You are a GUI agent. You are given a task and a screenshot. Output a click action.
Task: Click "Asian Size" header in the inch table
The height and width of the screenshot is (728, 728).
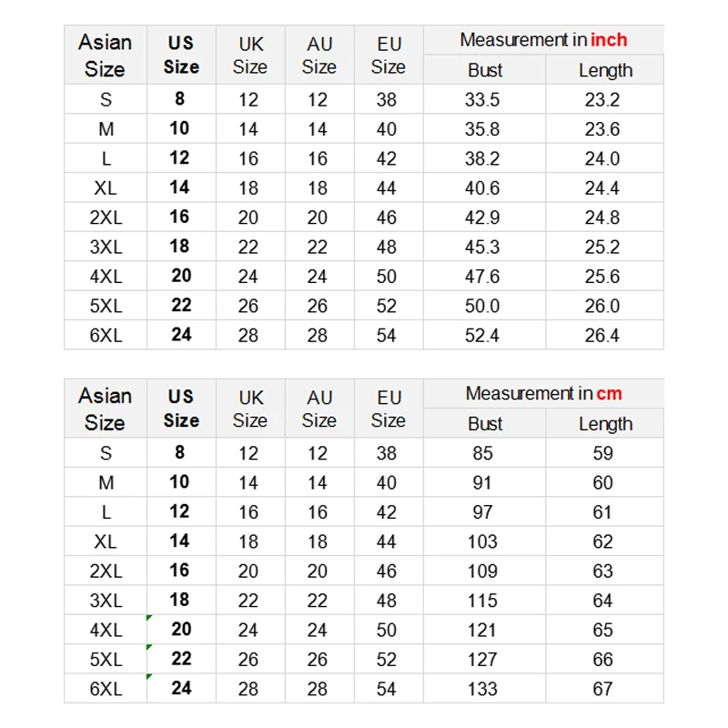point(106,56)
